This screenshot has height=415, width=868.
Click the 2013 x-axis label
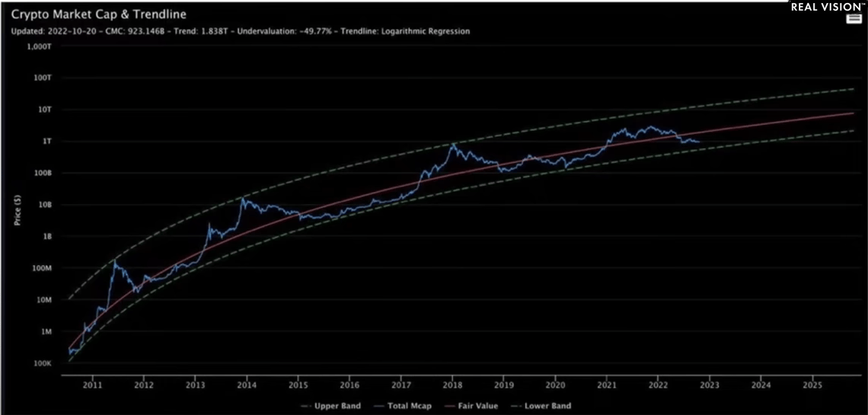(x=196, y=384)
